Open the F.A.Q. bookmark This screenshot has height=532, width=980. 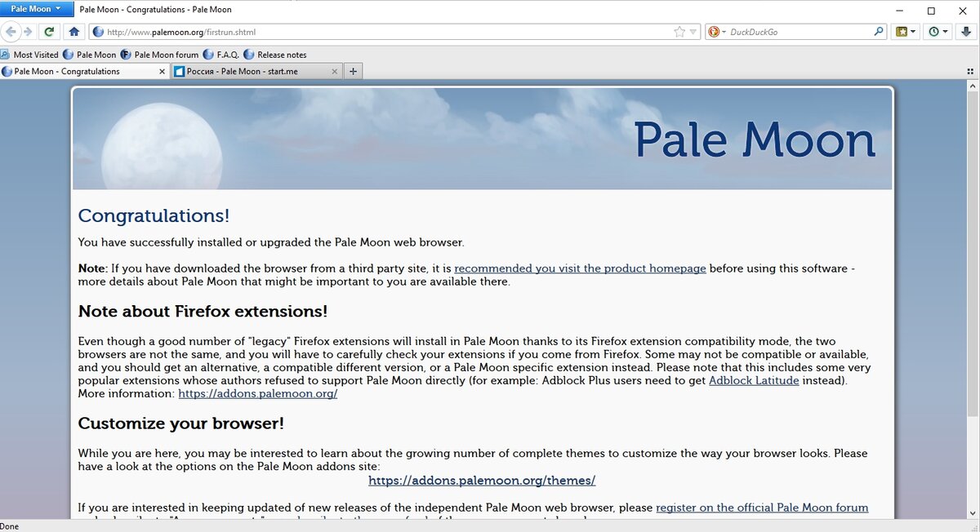pyautogui.click(x=220, y=55)
